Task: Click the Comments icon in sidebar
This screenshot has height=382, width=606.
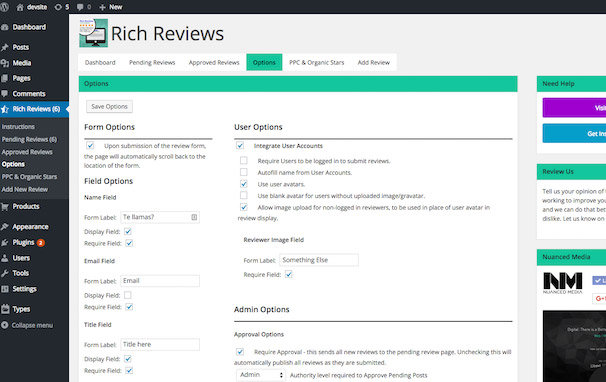Action: tap(5, 94)
